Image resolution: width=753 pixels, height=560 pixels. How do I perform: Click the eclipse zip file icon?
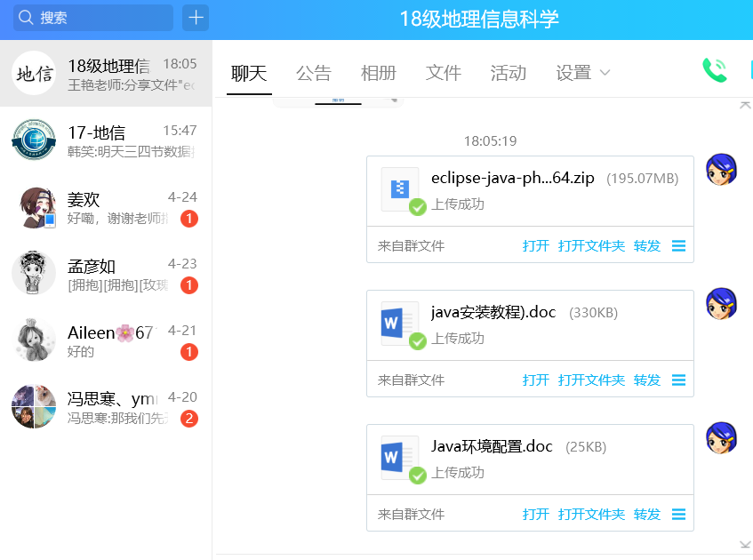399,188
